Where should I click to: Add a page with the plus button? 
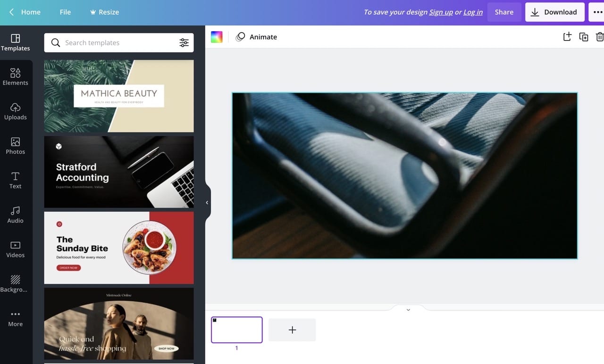click(292, 330)
